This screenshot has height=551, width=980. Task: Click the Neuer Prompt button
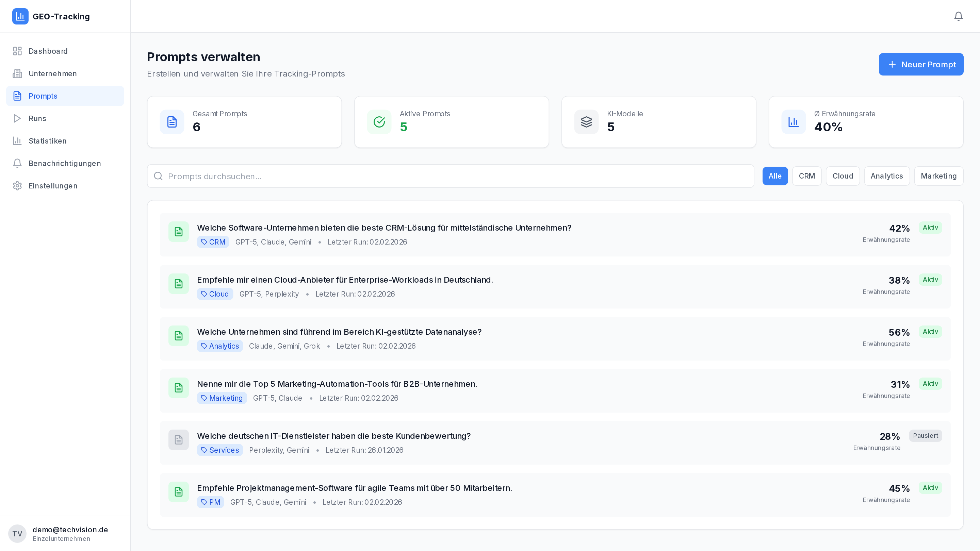(x=921, y=65)
